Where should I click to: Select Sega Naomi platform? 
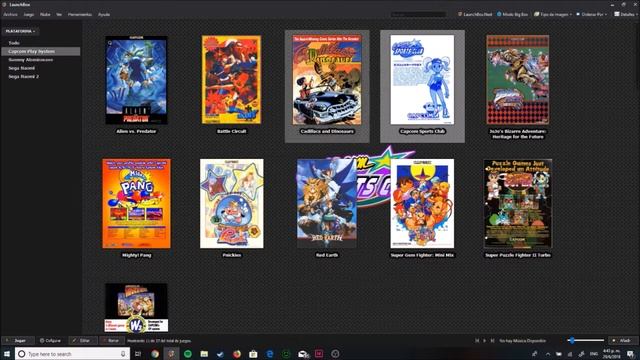(x=22, y=68)
